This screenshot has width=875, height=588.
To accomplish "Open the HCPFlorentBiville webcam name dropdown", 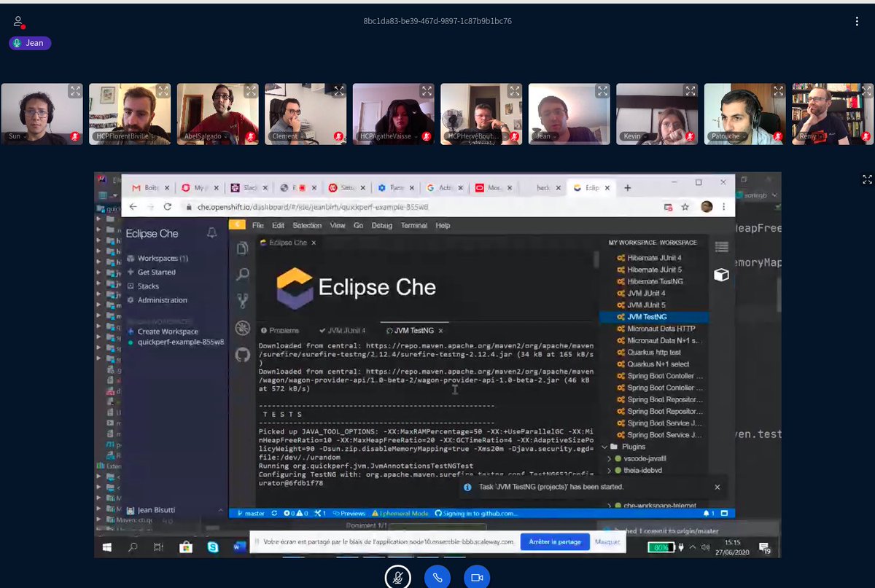I will click(127, 136).
